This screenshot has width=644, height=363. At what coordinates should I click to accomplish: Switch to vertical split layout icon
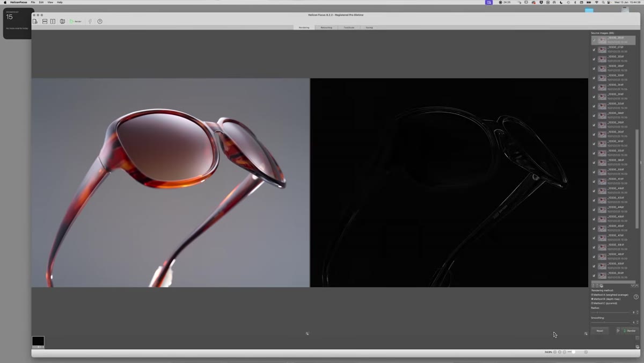point(53,21)
